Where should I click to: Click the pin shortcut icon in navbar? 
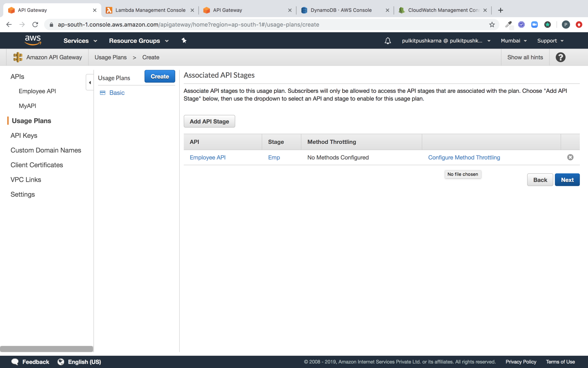click(184, 41)
